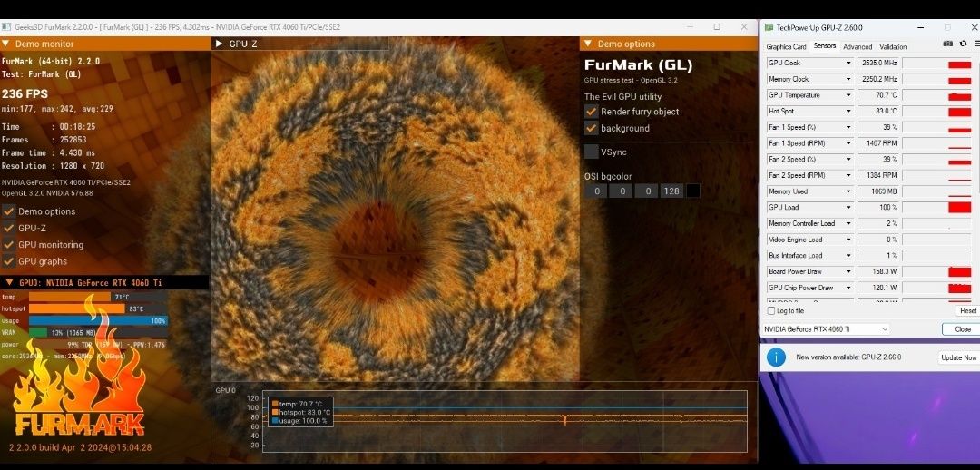Screen dimensions: 980x470
Task: Click the New version available GPU-Z 2.66.0 text
Action: 848,357
